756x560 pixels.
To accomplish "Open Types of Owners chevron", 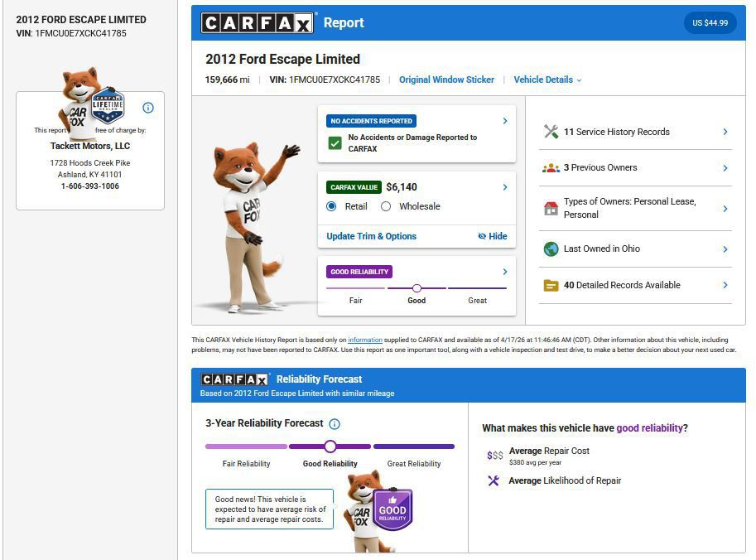I will click(x=725, y=209).
